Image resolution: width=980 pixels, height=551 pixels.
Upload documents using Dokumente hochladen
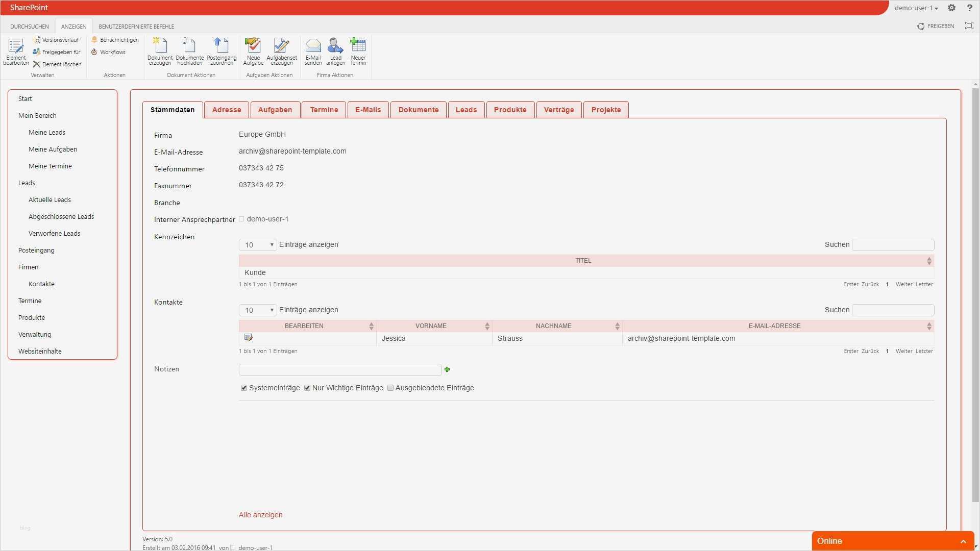click(189, 51)
